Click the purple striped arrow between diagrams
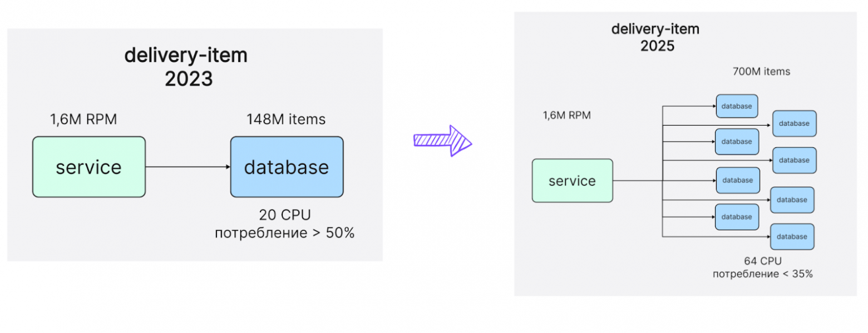 [442, 141]
